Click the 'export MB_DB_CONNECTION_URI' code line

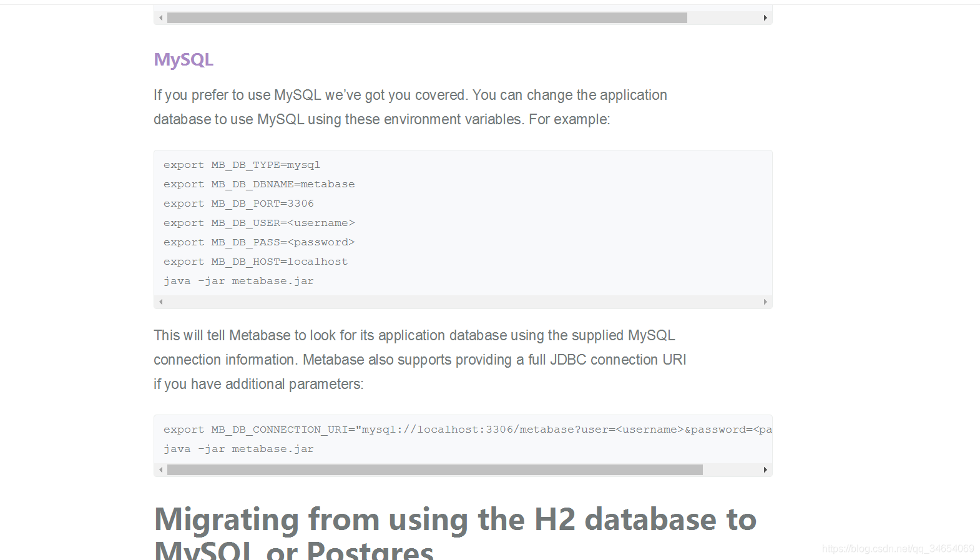[x=468, y=430]
